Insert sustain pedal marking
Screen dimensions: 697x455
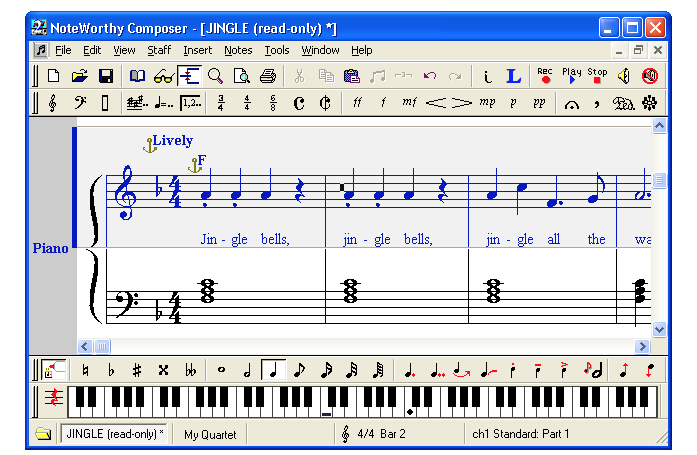[x=623, y=103]
